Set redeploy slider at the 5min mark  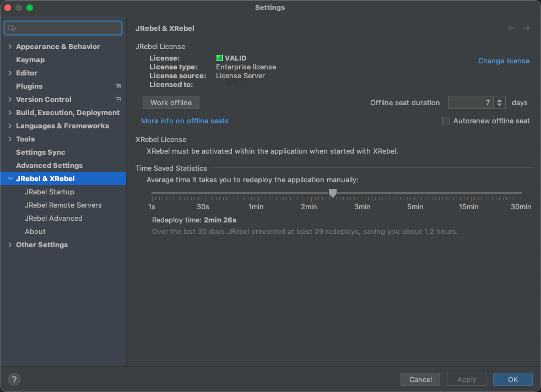[418, 193]
